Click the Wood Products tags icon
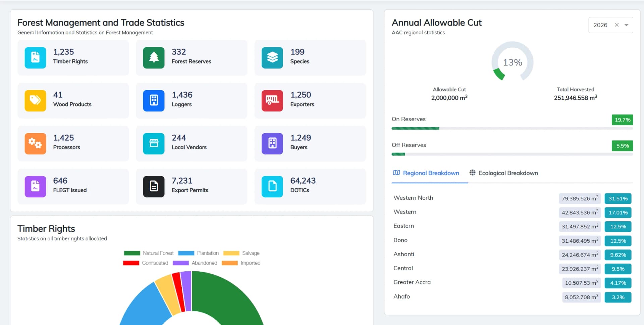Viewport: 644px width, 325px height. (x=35, y=101)
